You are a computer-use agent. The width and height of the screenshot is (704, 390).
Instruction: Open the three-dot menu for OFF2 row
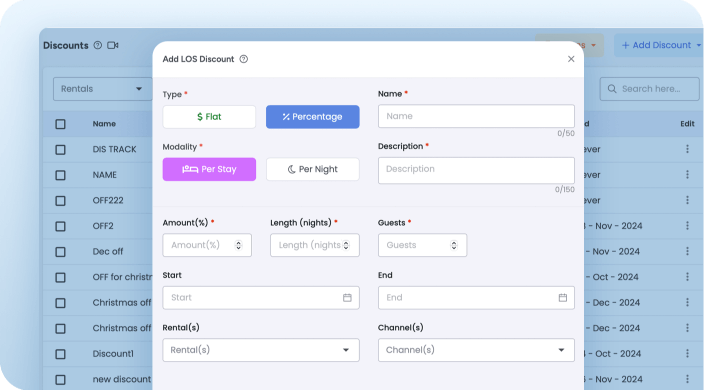pyautogui.click(x=687, y=226)
